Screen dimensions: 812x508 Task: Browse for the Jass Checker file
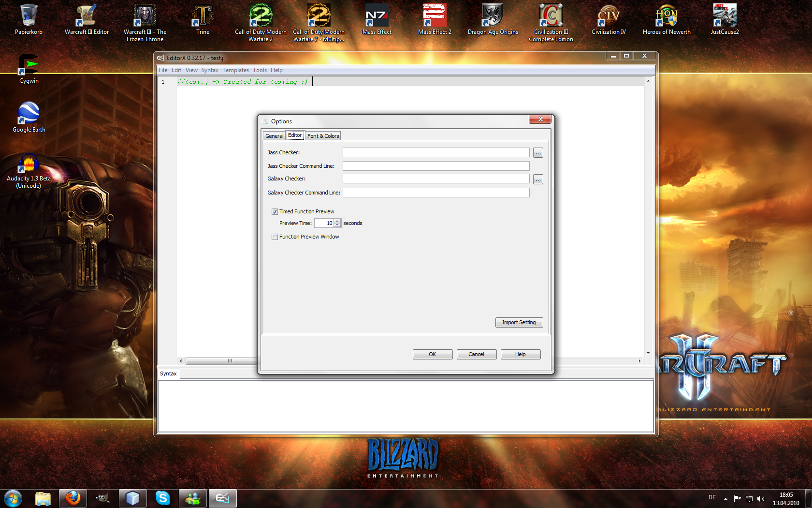pos(538,153)
